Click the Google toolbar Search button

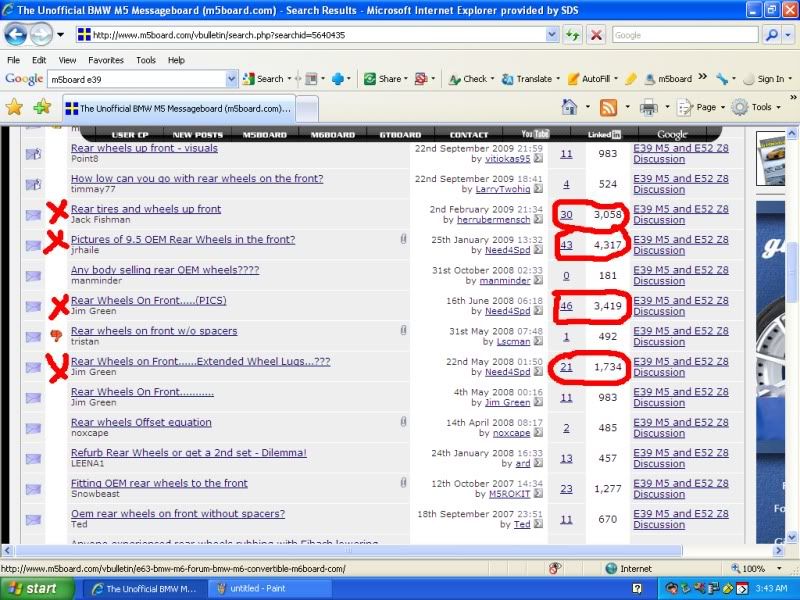(x=263, y=79)
